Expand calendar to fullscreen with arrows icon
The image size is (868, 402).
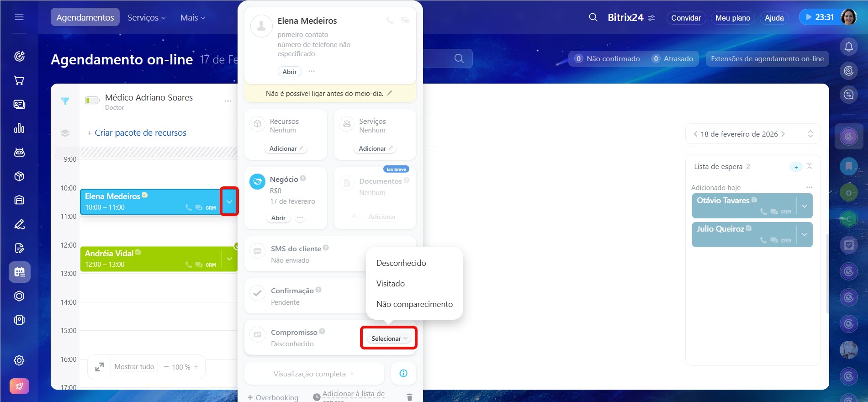click(99, 367)
